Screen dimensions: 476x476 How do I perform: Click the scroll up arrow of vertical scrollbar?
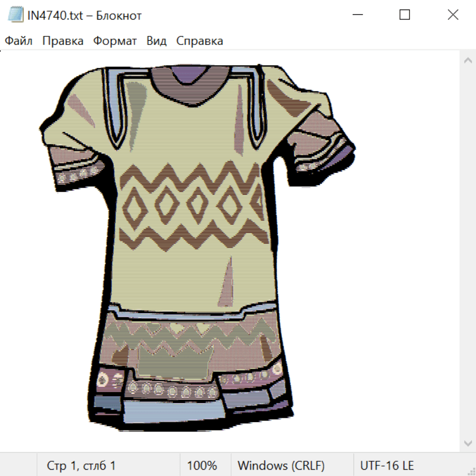click(x=468, y=61)
